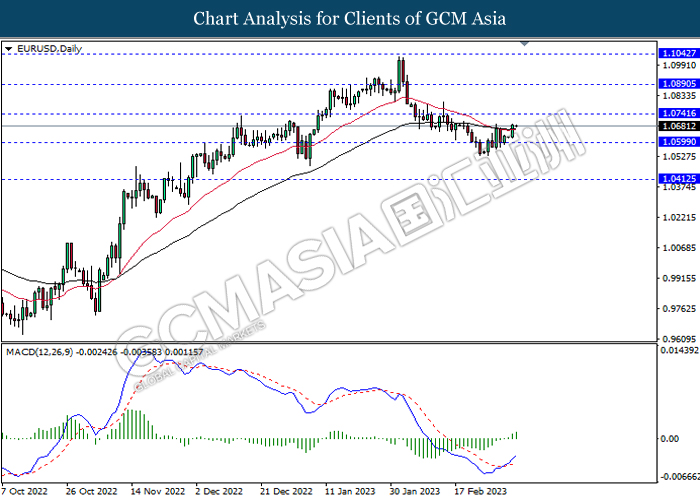Image resolution: width=700 pixels, height=500 pixels.
Task: Click the 0.99155 price scale value
Action: click(x=679, y=278)
